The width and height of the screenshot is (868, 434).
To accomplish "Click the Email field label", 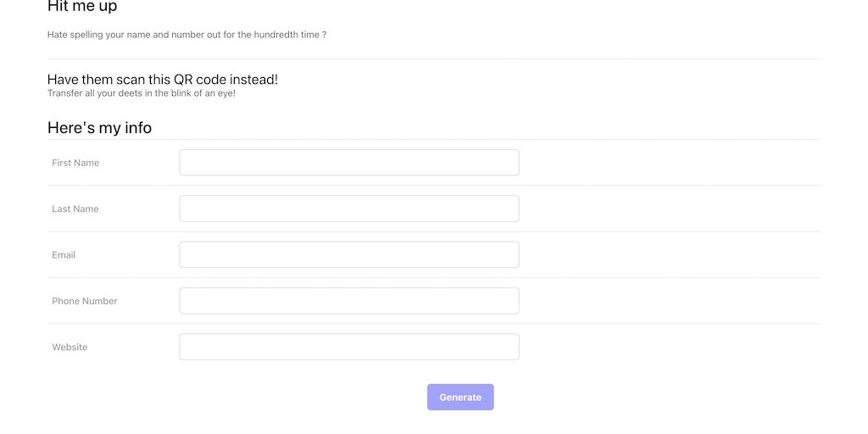I will [x=64, y=254].
